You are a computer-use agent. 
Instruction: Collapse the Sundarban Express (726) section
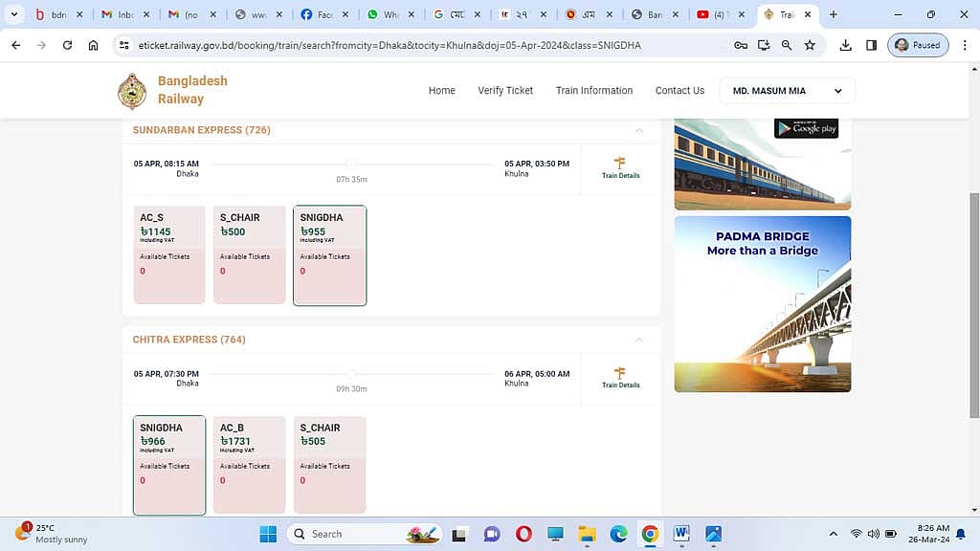(638, 130)
